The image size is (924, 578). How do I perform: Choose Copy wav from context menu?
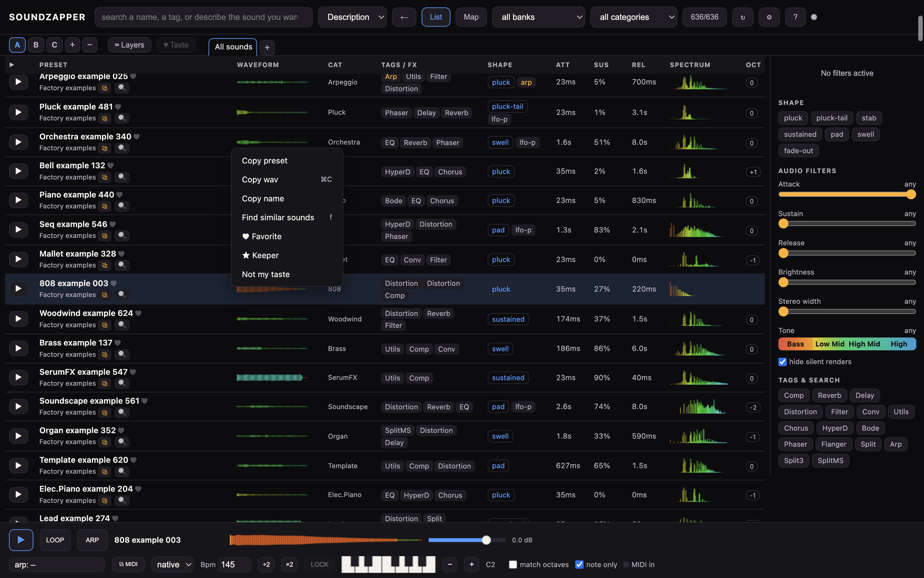coord(287,180)
